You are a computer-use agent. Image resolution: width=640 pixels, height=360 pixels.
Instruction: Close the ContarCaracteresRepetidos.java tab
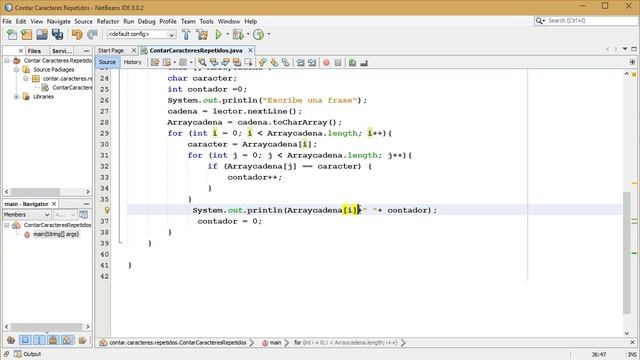250,50
